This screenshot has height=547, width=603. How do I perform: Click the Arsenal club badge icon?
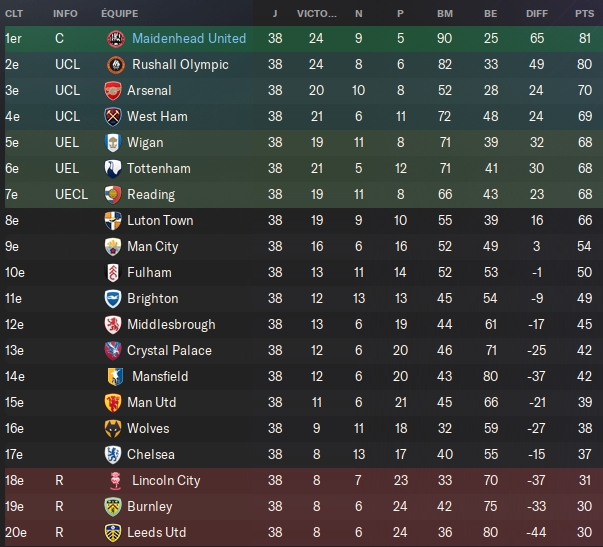[113, 90]
